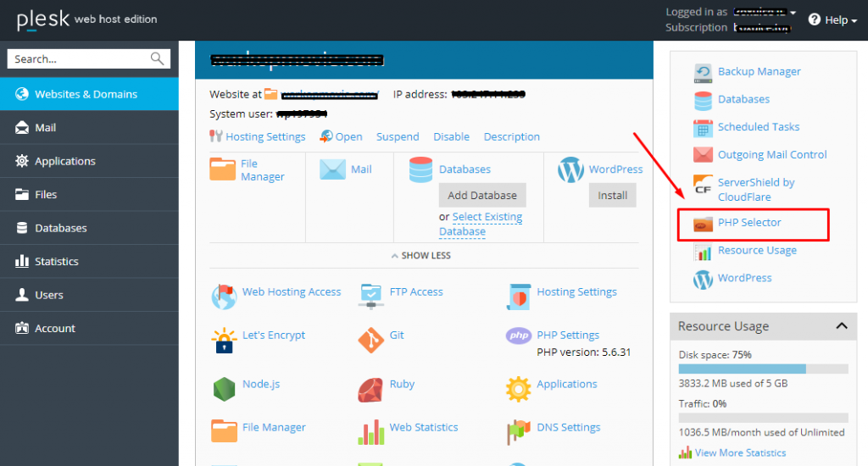The image size is (868, 466).
Task: Open Mail in the sidebar
Action: pos(89,128)
